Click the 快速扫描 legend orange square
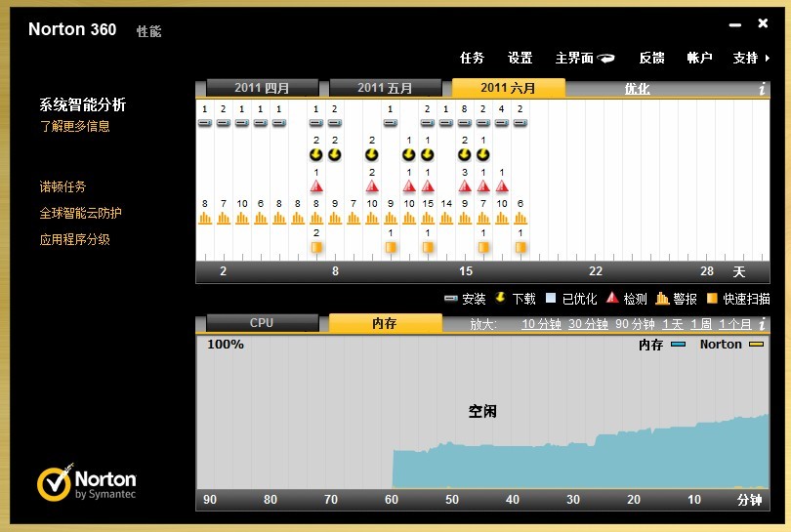The height and width of the screenshot is (532, 791). coord(712,298)
